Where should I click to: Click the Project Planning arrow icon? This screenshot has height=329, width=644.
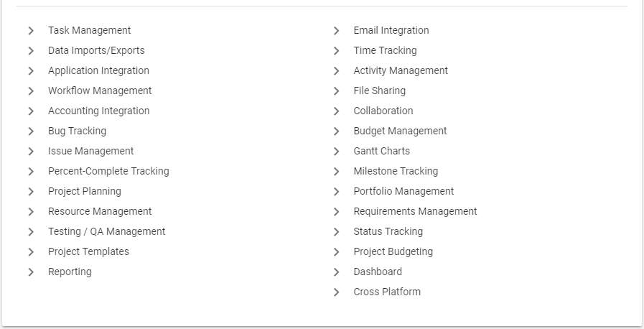tap(31, 192)
